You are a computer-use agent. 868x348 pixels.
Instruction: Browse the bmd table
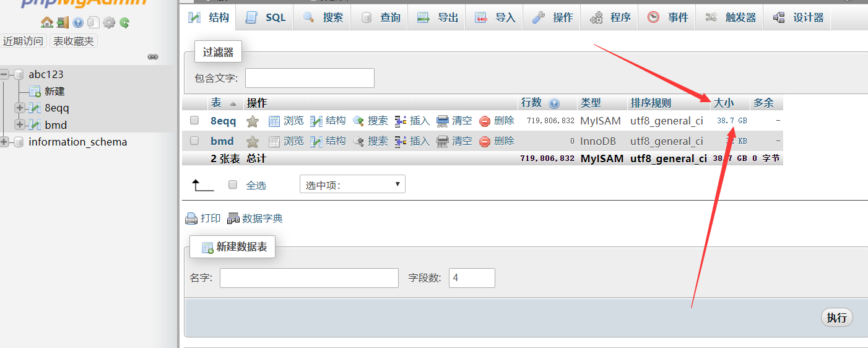click(286, 141)
